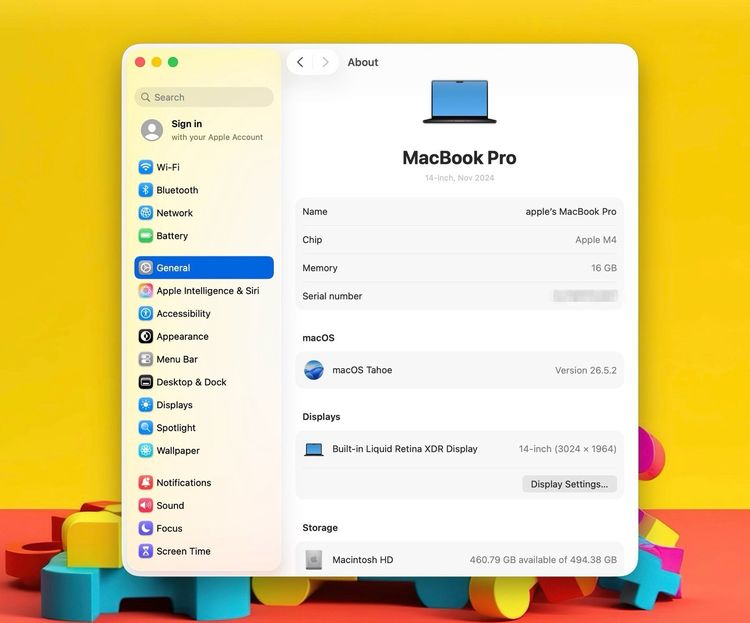Click the green zoom window button
This screenshot has height=623, width=750.
(173, 62)
